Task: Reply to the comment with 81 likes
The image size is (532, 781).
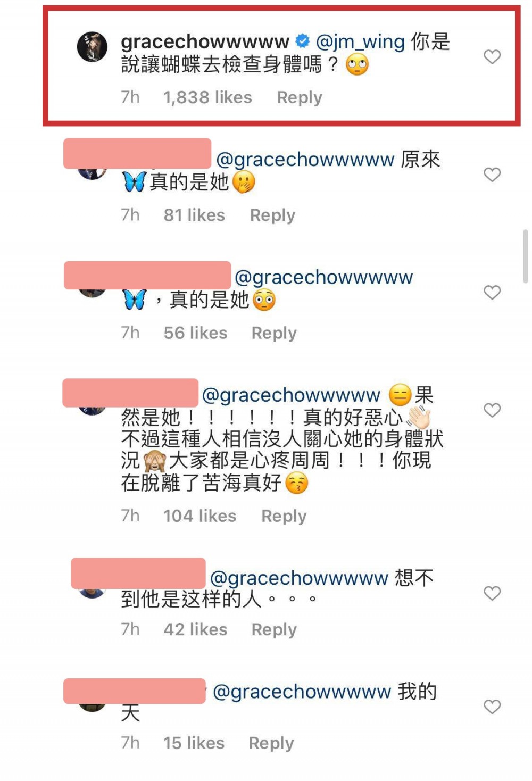Action: (x=272, y=215)
